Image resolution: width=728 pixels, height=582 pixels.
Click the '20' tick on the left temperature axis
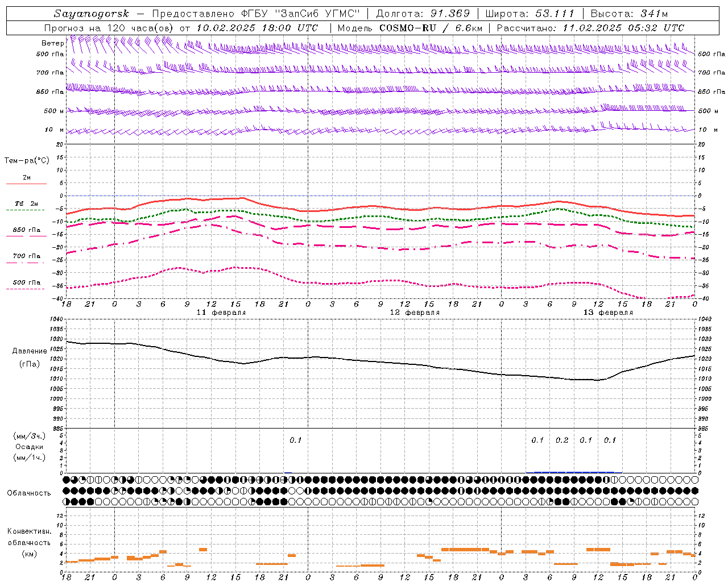point(60,144)
